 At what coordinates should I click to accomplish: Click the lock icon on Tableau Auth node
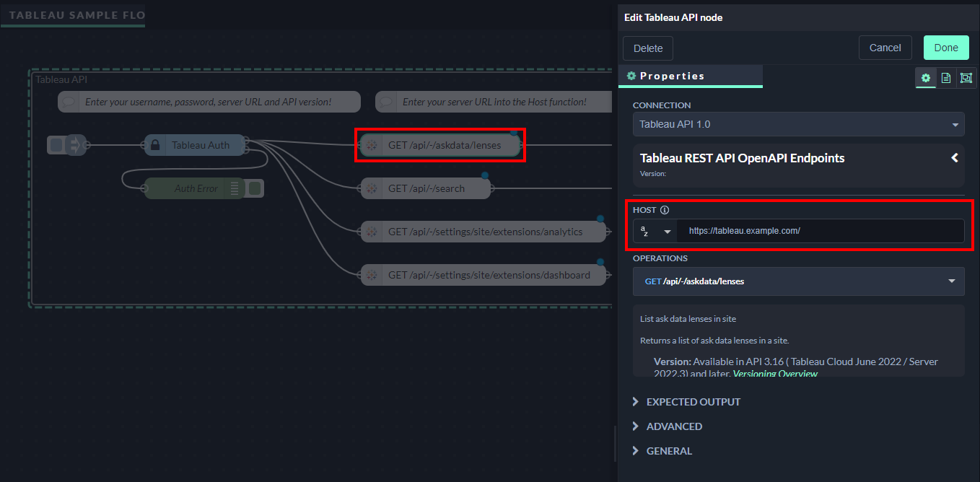click(x=154, y=145)
